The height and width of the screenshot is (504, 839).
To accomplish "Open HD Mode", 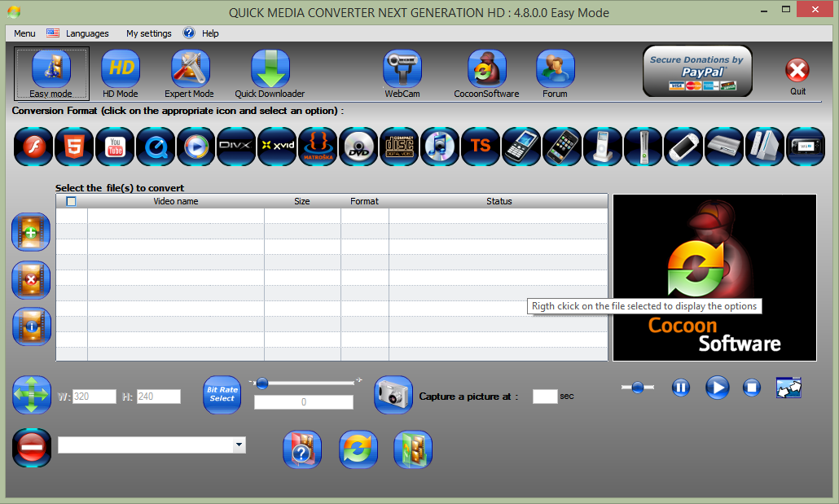I will pos(121,74).
